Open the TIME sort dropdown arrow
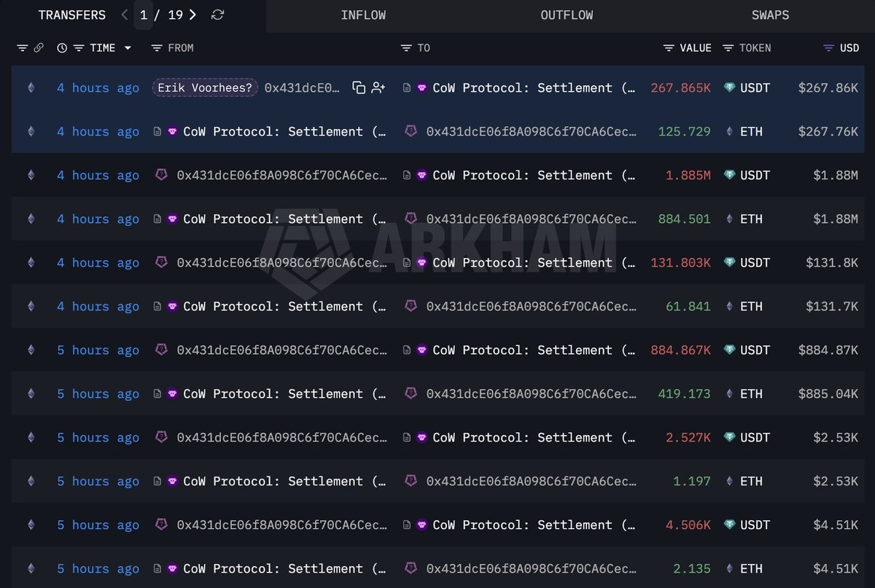Screen dimensions: 875x588 click(x=128, y=47)
